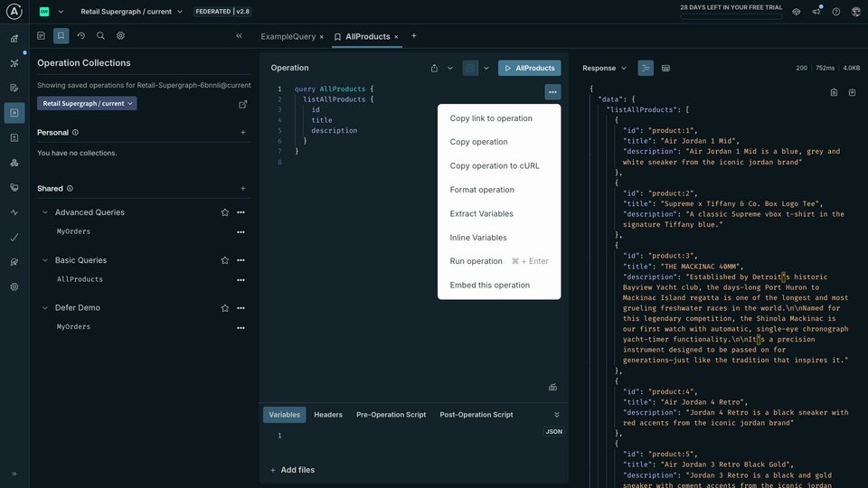Select the Operation Collections bookmark icon
Image resolution: width=868 pixels, height=488 pixels.
point(61,35)
